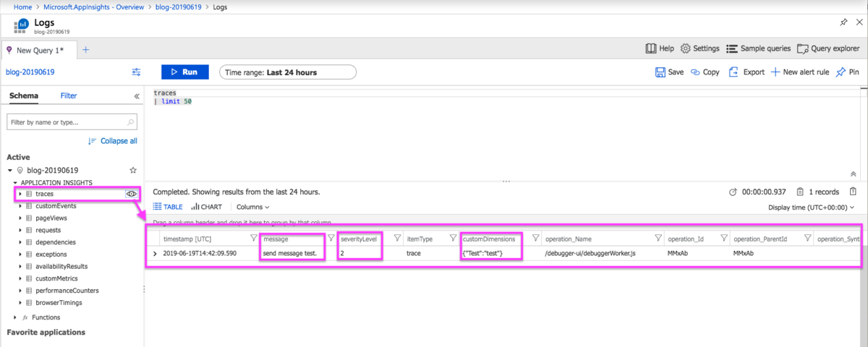Close the Logs blade
This screenshot has height=347, width=868.
(859, 22)
